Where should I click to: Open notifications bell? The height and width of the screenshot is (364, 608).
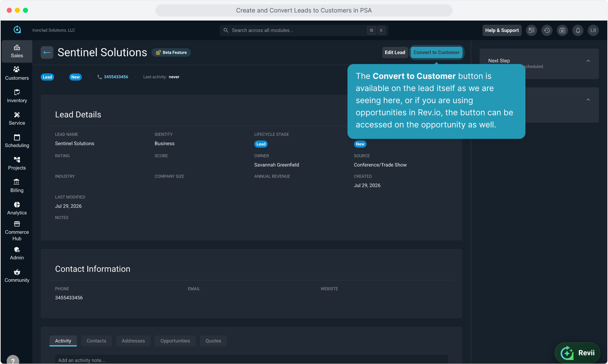578,30
